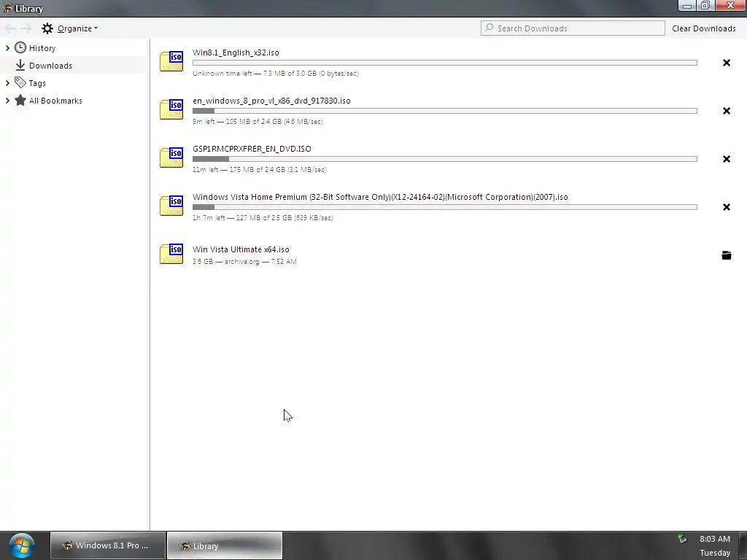Click the ISO file icon of Win8.1_English_x32.iso

pyautogui.click(x=171, y=61)
